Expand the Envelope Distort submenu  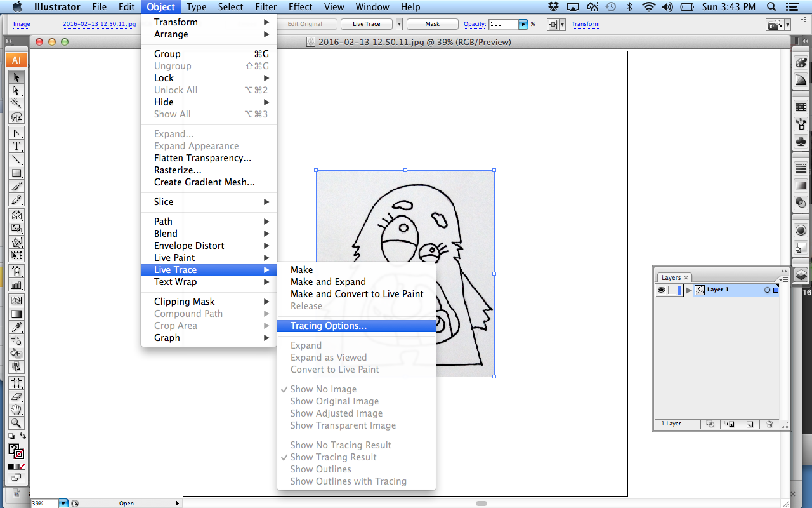(x=209, y=246)
